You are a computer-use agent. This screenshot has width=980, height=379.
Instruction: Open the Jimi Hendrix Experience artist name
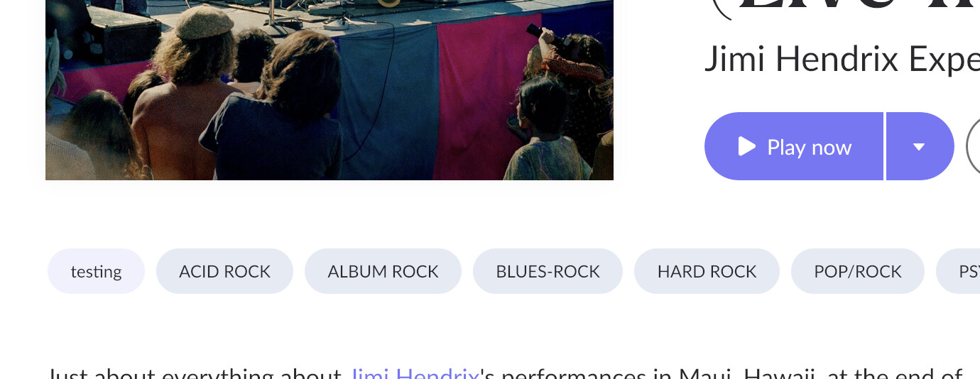point(842,60)
